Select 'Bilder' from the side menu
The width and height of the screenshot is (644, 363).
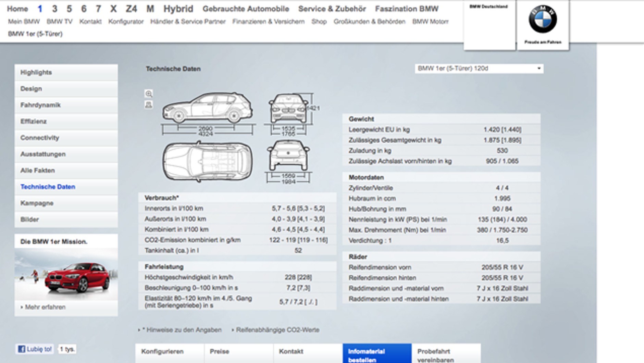point(29,220)
